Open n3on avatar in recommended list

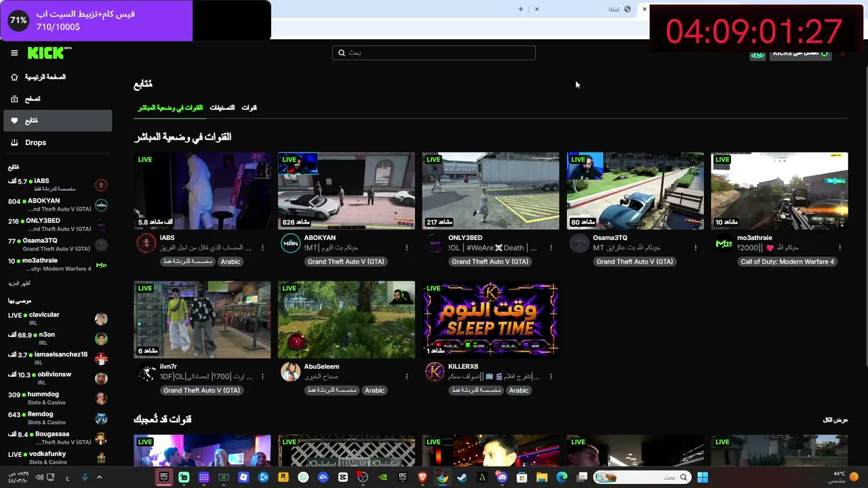coord(101,339)
